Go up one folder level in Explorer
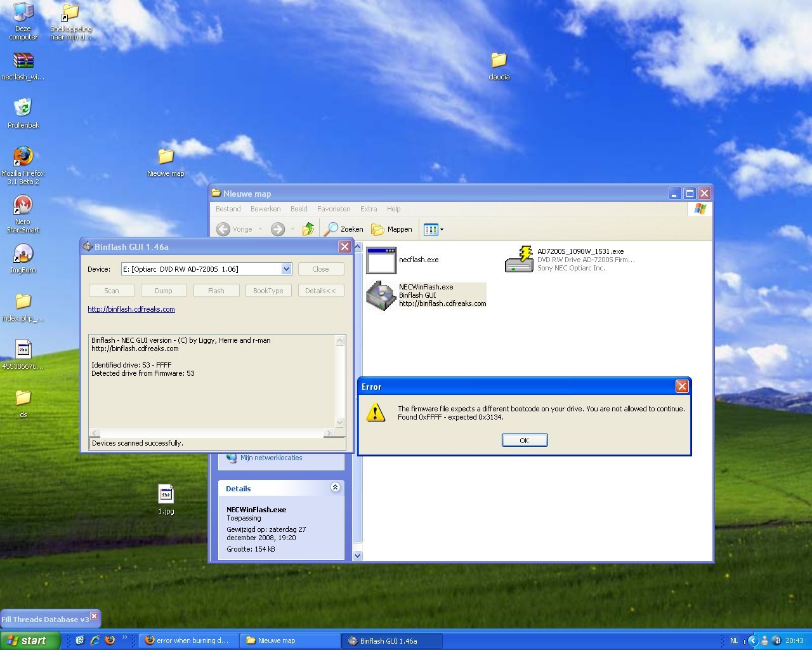The height and width of the screenshot is (650, 812). [x=308, y=229]
